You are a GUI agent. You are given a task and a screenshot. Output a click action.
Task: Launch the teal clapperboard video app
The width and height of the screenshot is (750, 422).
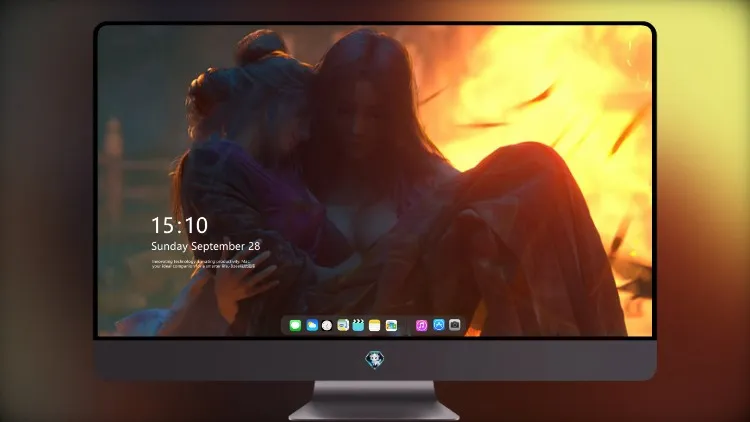pos(358,325)
